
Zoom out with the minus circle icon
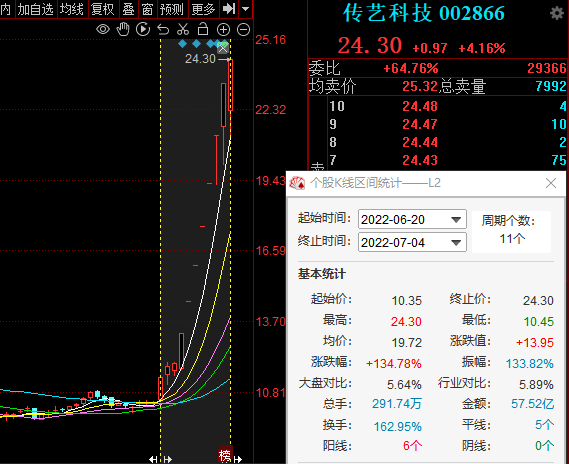(x=243, y=29)
